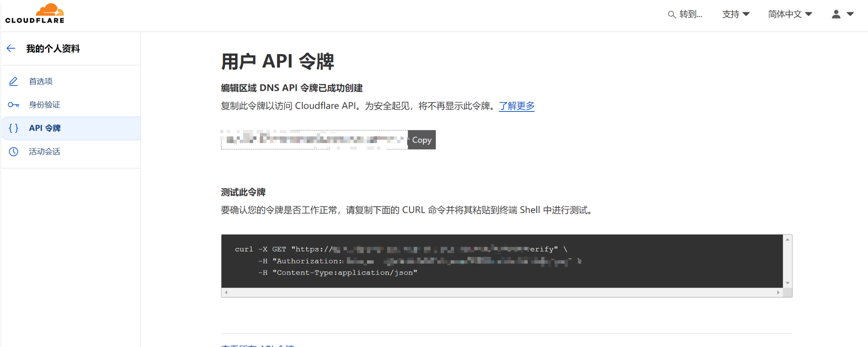Click the clock icon for 活动会话

[x=14, y=152]
